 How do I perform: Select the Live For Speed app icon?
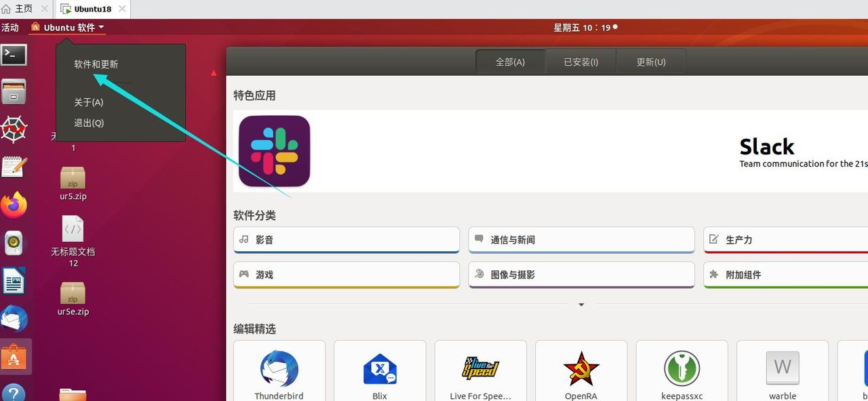coord(480,369)
